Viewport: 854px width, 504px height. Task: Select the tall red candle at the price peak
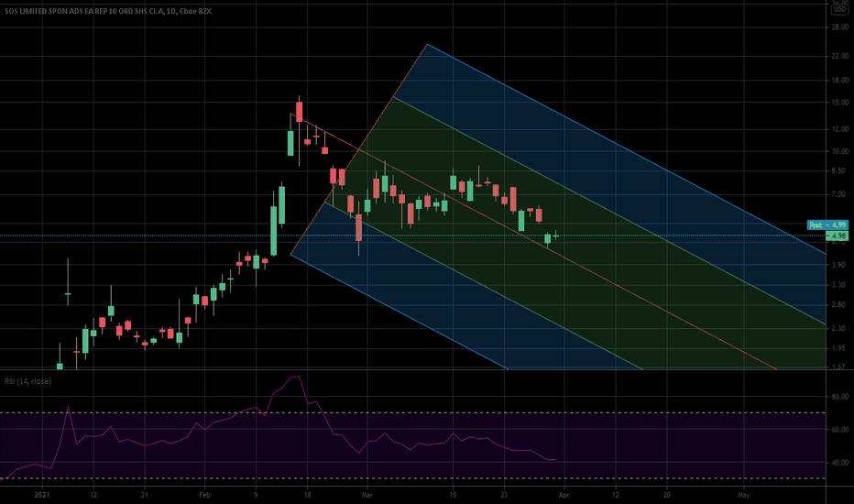tap(299, 112)
